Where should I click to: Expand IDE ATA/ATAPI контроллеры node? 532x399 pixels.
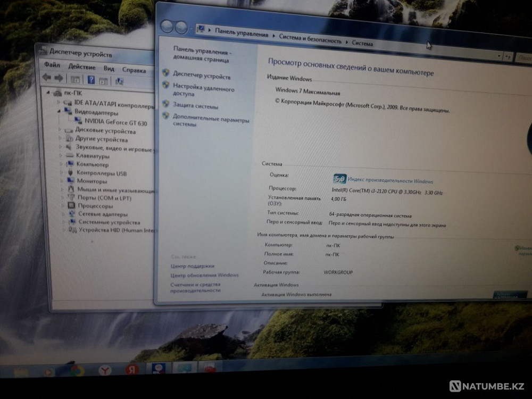click(59, 102)
